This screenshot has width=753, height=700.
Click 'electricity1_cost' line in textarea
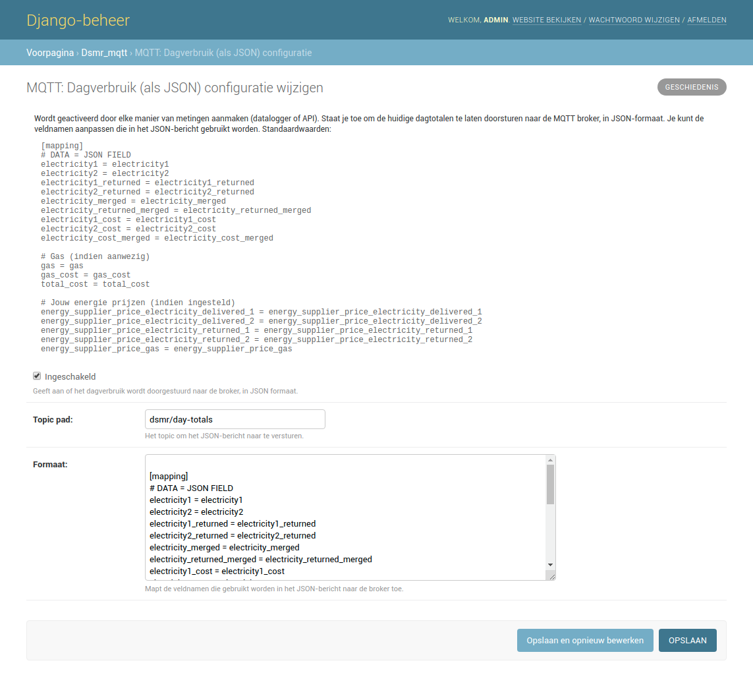[217, 571]
